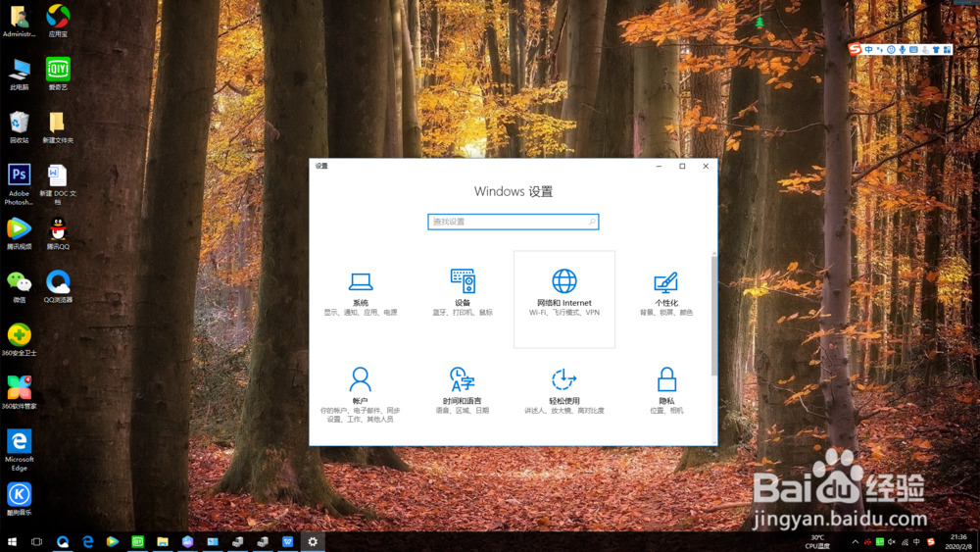Select the iQIYI 爱奇艺 desktop icon
980x552 pixels.
click(58, 74)
